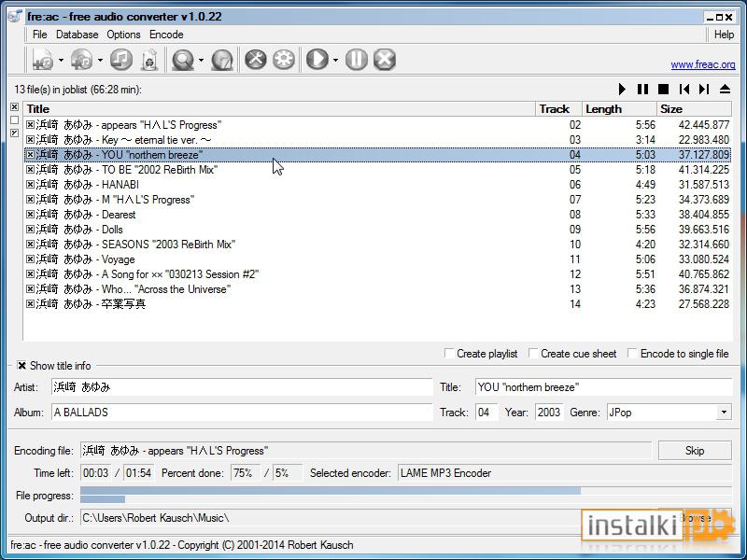Open the www.freac.org link
Viewport: 747px width, 560px height.
[703, 64]
